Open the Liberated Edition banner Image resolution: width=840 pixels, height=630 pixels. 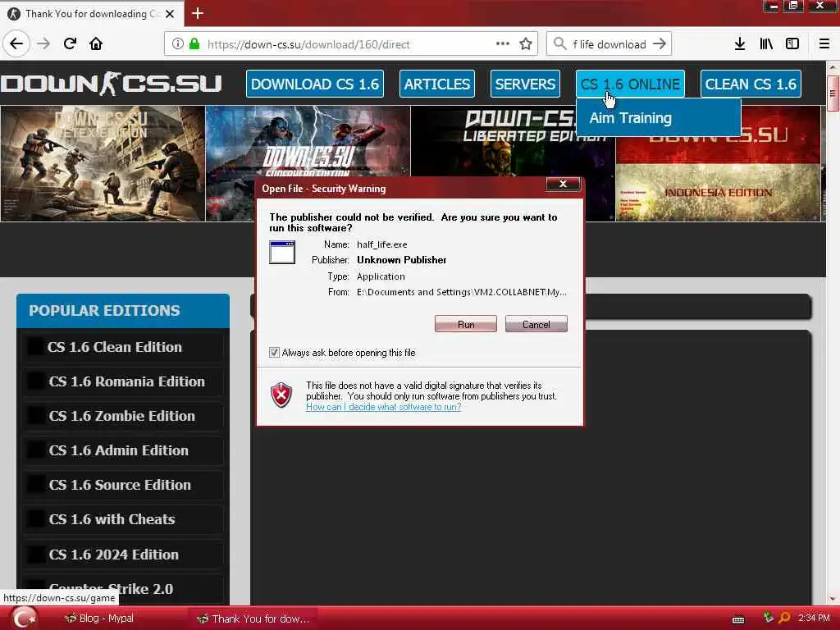(x=514, y=140)
